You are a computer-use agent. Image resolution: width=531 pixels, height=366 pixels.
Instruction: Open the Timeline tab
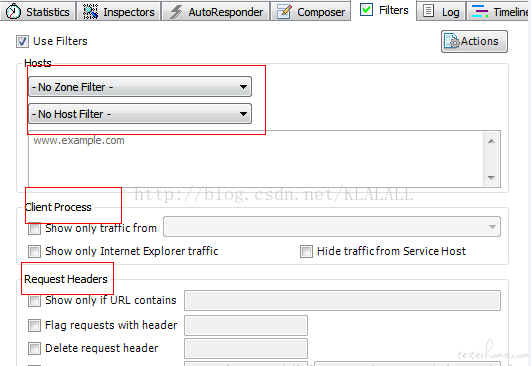point(498,11)
